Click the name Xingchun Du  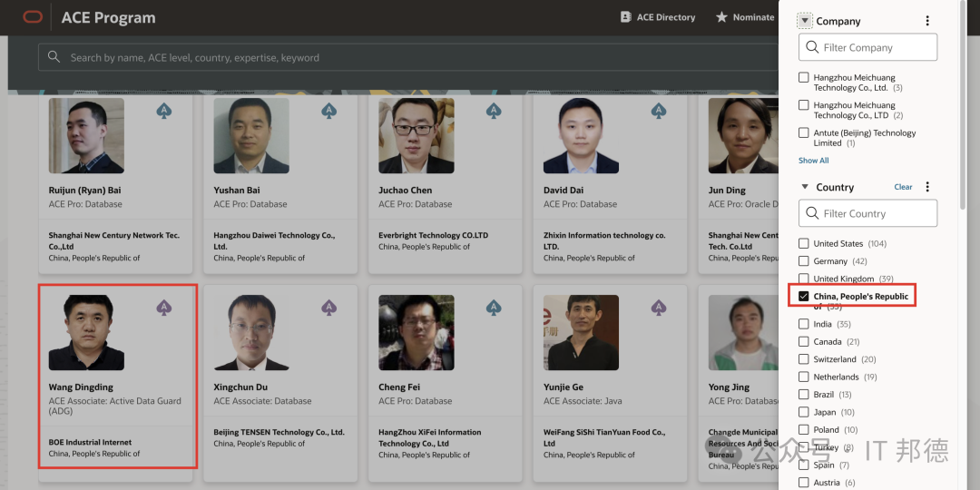(x=240, y=387)
